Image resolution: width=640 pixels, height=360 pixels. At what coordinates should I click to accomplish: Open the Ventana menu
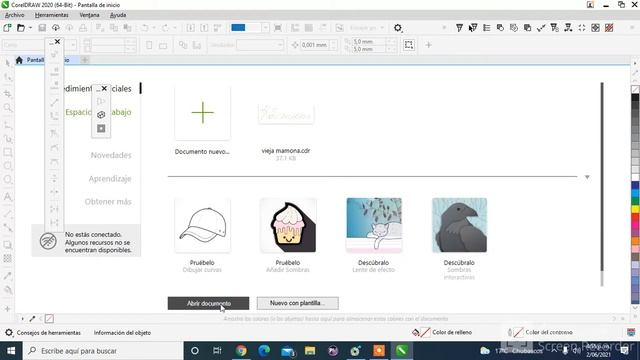pyautogui.click(x=89, y=15)
